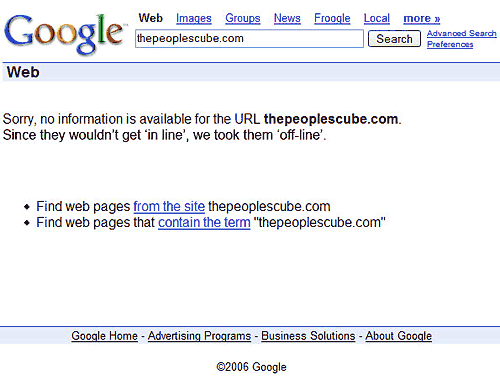500x380 pixels.
Task: Click the Search button
Action: coord(394,39)
